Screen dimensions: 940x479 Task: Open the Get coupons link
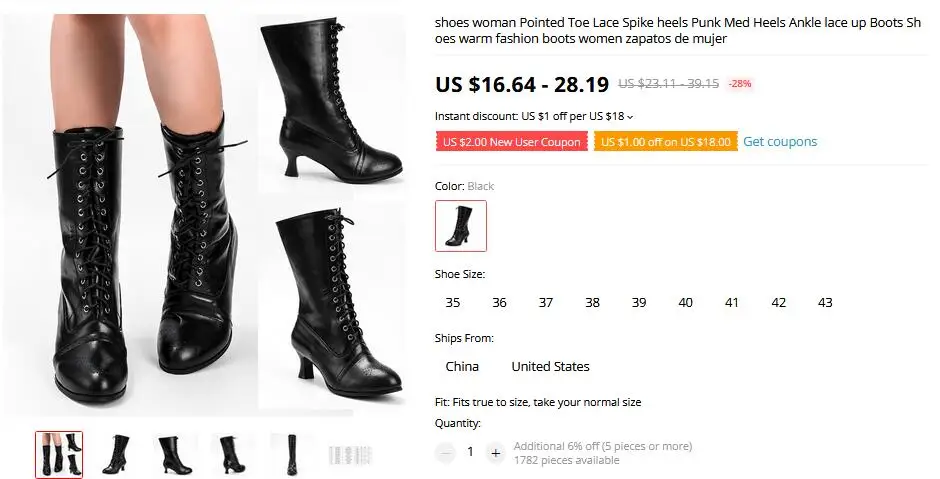780,141
